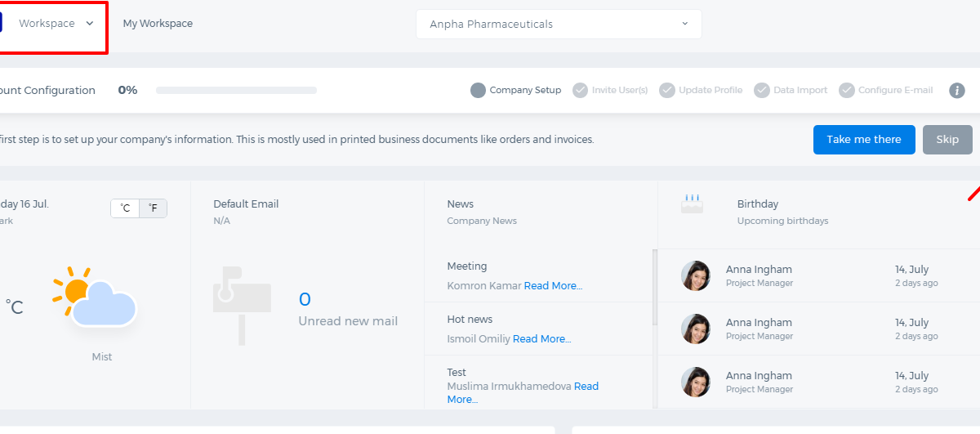Open the Workspace dropdown menu
980x434 pixels.
point(53,24)
